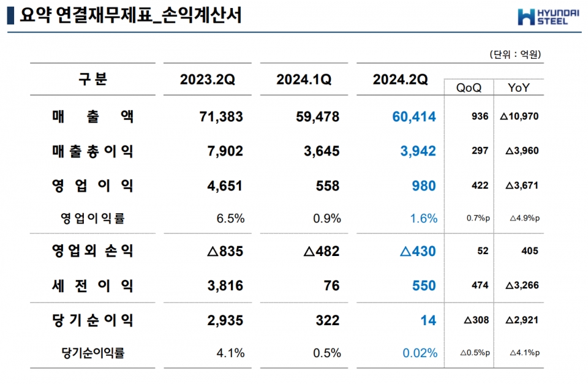Click the 영업이익률 row label
Viewport: 588px width, 384px height.
pos(92,218)
